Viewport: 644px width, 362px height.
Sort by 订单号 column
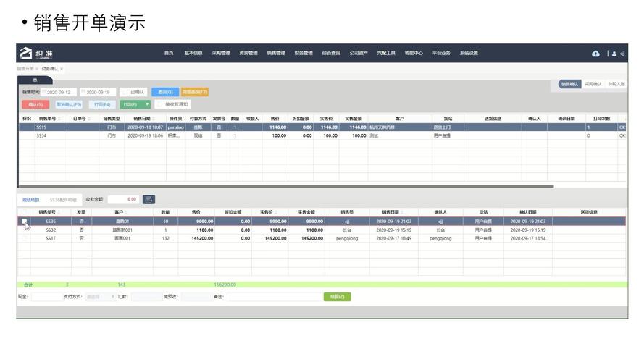(x=90, y=119)
